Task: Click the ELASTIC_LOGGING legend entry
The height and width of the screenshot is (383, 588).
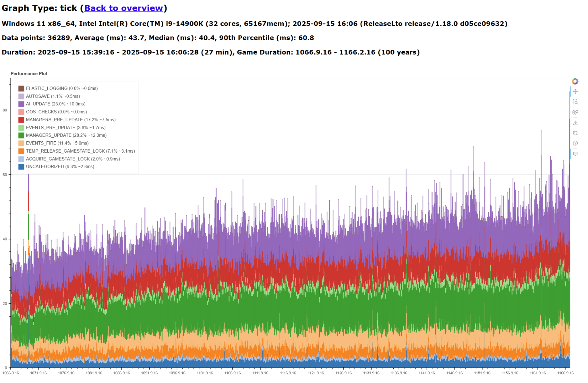Action: [62, 88]
